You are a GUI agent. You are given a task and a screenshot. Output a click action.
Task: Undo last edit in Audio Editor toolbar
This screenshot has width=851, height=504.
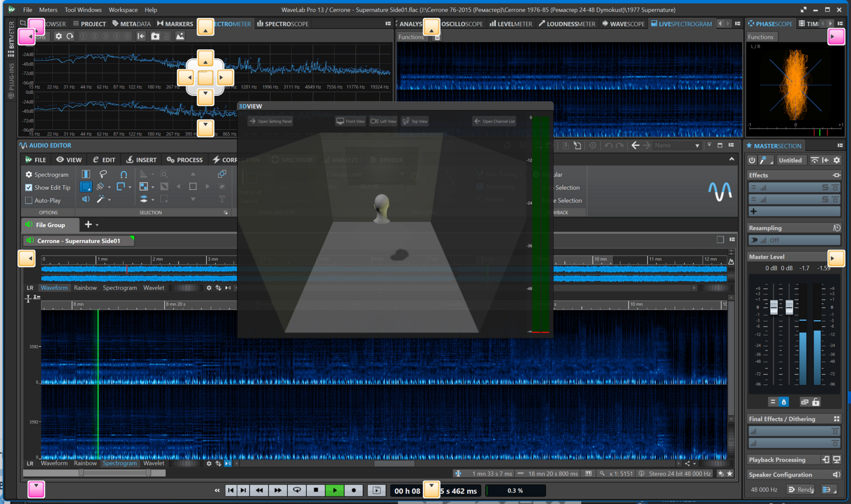pyautogui.click(x=609, y=145)
